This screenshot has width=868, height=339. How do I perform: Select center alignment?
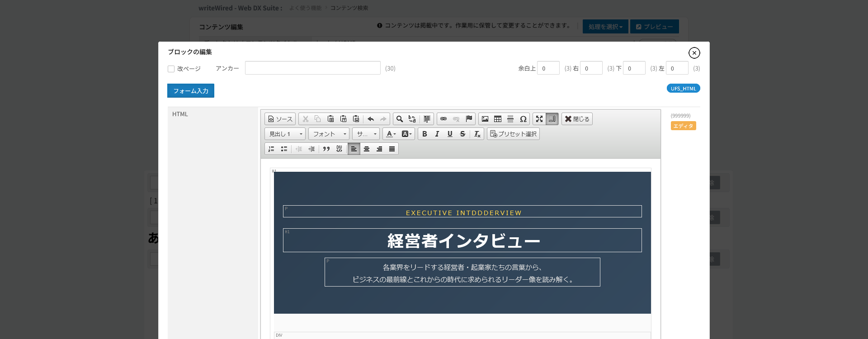(367, 149)
